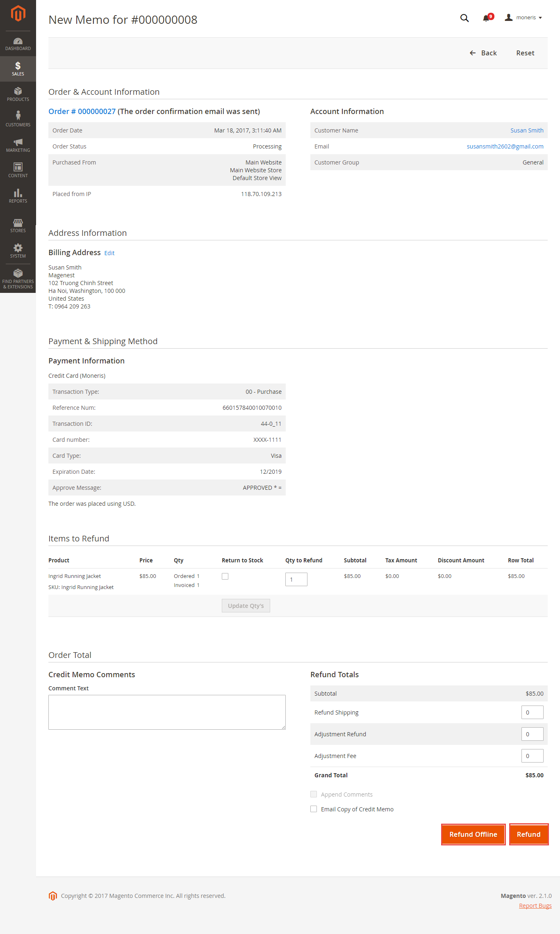560x934 pixels.
Task: Enable the Return to Stock checkbox
Action: [x=225, y=576]
